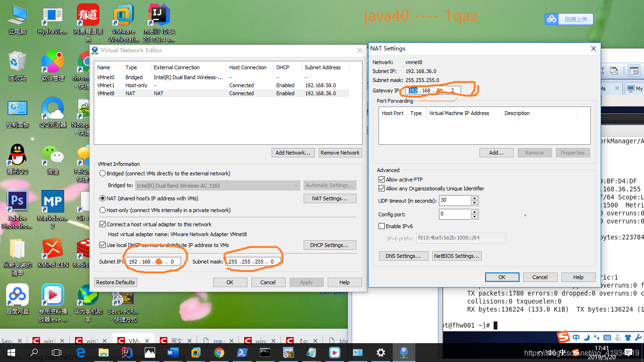Launch Markdown Pad 2 desktop shortcut
The width and height of the screenshot is (644, 362).
pyautogui.click(x=52, y=210)
